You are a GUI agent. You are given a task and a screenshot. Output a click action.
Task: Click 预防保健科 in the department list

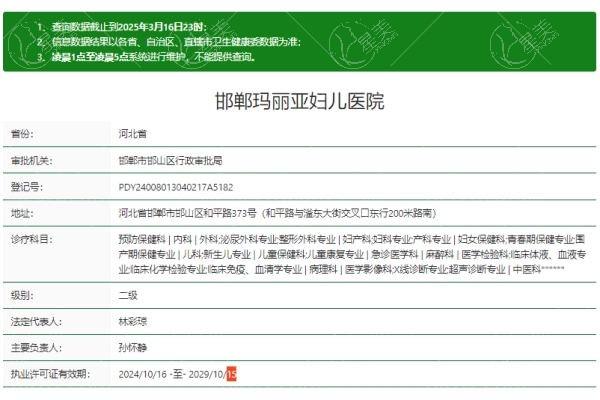pos(142,240)
